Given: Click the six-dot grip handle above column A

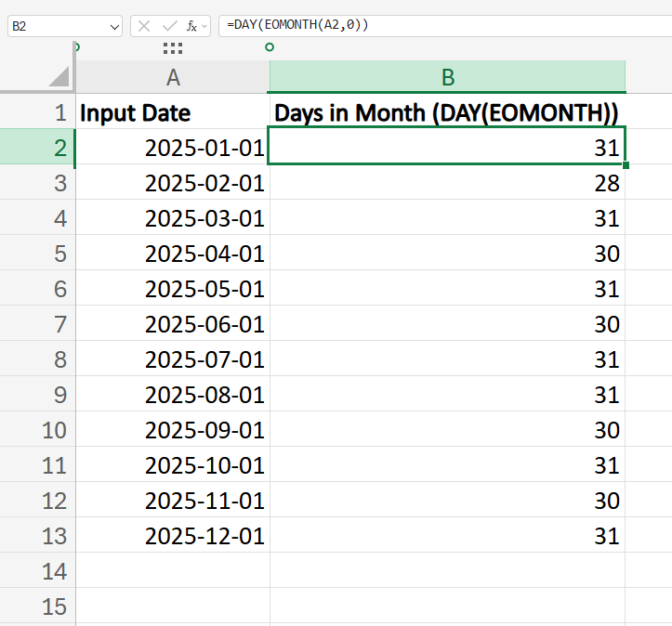Looking at the screenshot, I should click(x=172, y=48).
